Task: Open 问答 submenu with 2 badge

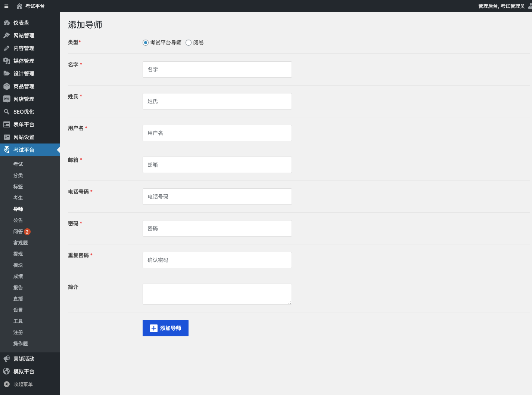Action: [x=18, y=232]
